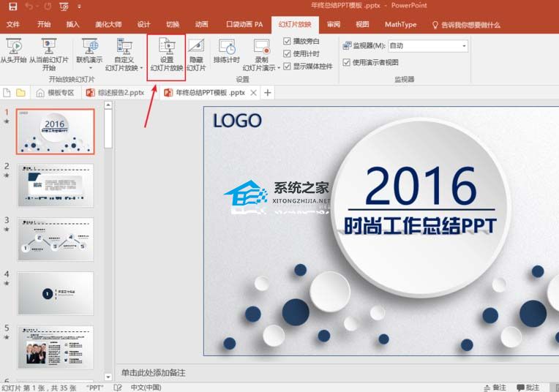
Task: Select the 幻灯片放映 ribbon tab
Action: coord(295,25)
